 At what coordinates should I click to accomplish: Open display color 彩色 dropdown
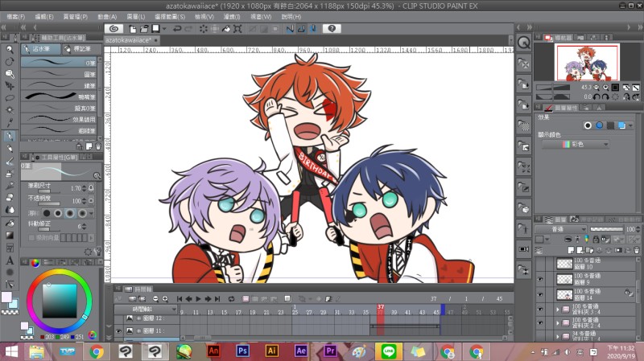(x=576, y=145)
